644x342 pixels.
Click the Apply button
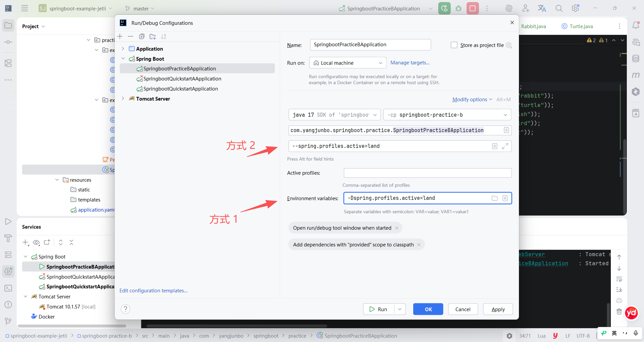click(x=498, y=309)
